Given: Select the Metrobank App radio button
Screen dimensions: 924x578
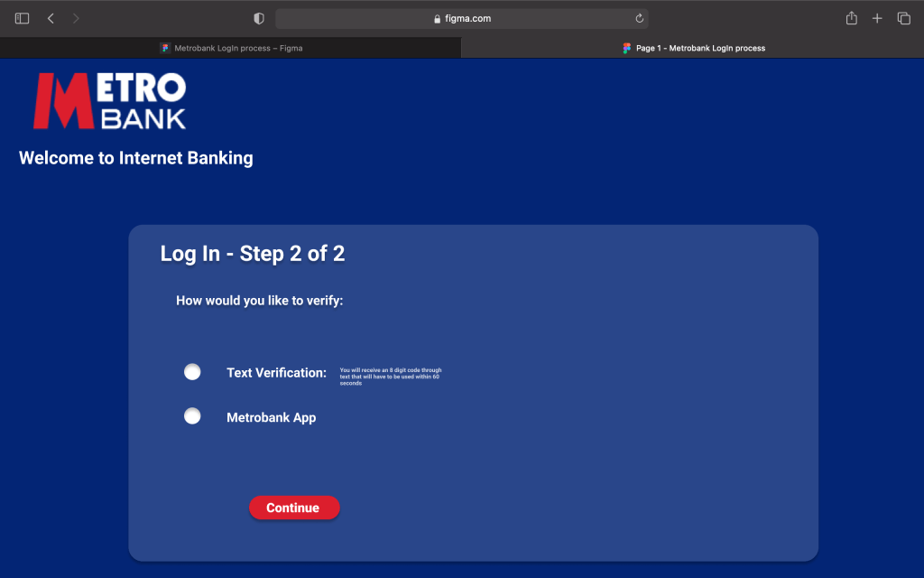Looking at the screenshot, I should (x=192, y=416).
